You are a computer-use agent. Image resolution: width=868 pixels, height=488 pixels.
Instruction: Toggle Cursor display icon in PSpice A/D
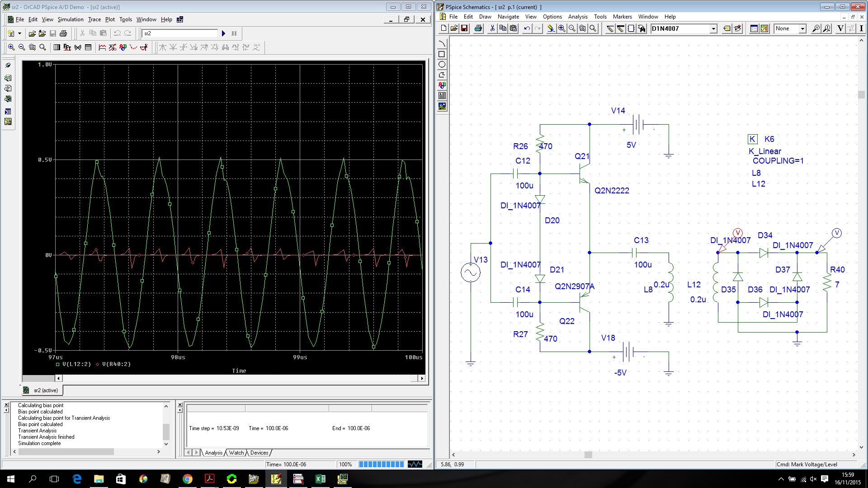click(144, 47)
